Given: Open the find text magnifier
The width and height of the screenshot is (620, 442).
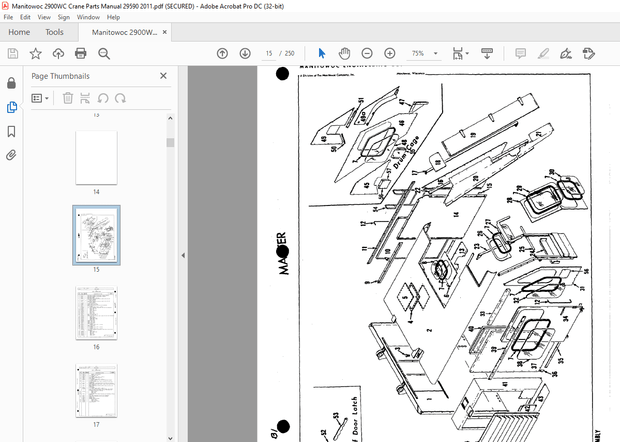Looking at the screenshot, I should click(104, 53).
